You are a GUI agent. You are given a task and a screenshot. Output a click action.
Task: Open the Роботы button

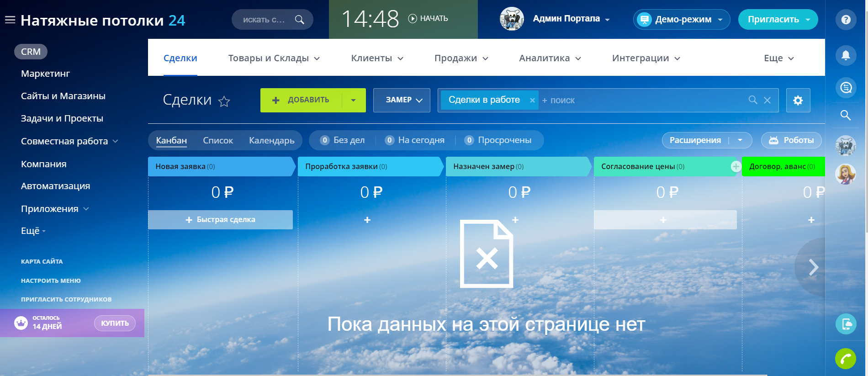pyautogui.click(x=791, y=140)
